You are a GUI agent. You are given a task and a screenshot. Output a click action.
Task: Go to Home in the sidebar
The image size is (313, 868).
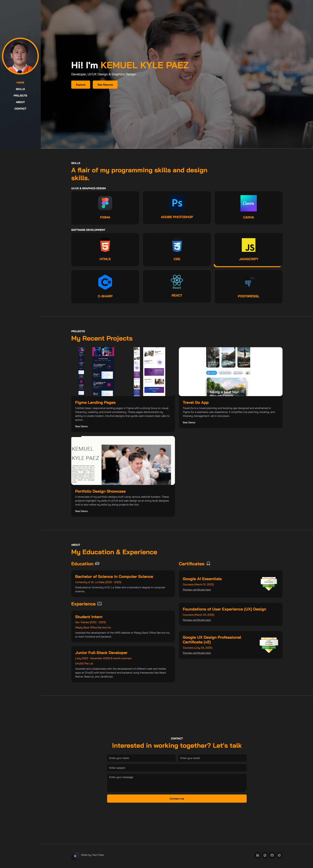coord(20,82)
